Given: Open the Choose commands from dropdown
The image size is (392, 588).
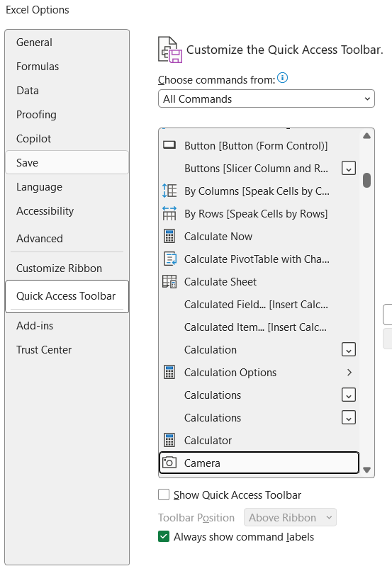Looking at the screenshot, I should tap(267, 98).
